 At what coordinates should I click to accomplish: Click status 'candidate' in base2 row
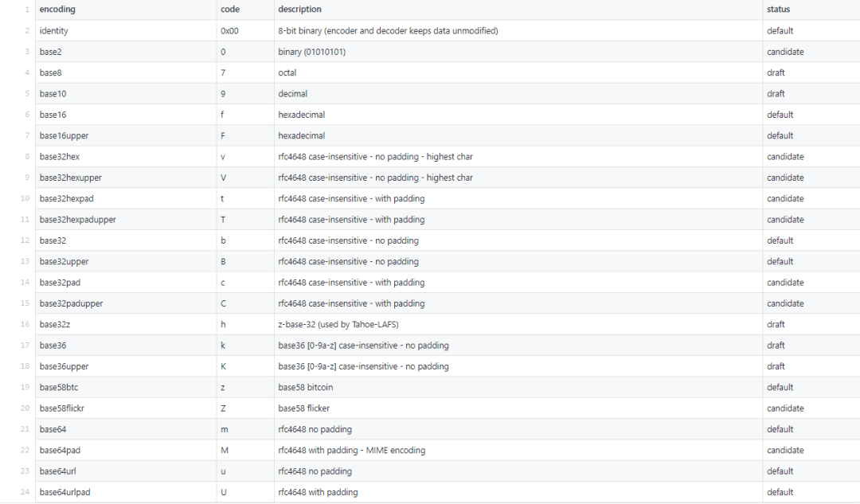tap(785, 52)
